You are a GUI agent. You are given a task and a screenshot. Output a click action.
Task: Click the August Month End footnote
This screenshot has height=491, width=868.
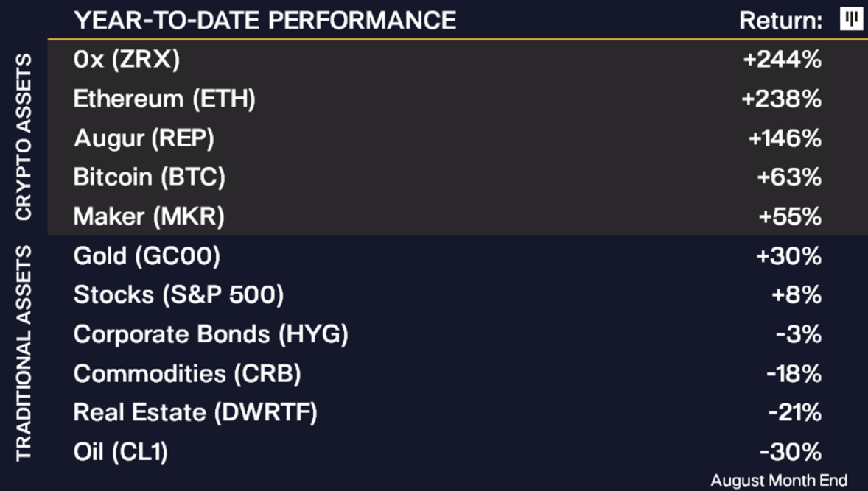tap(779, 480)
